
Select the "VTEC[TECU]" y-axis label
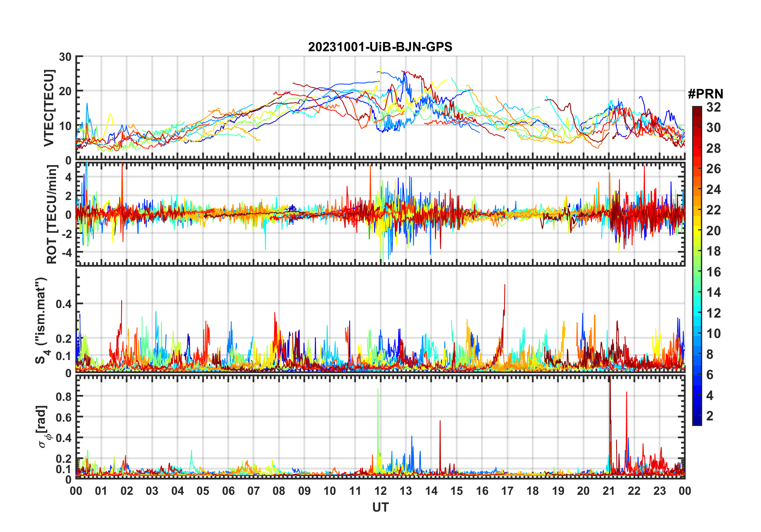pyautogui.click(x=49, y=108)
